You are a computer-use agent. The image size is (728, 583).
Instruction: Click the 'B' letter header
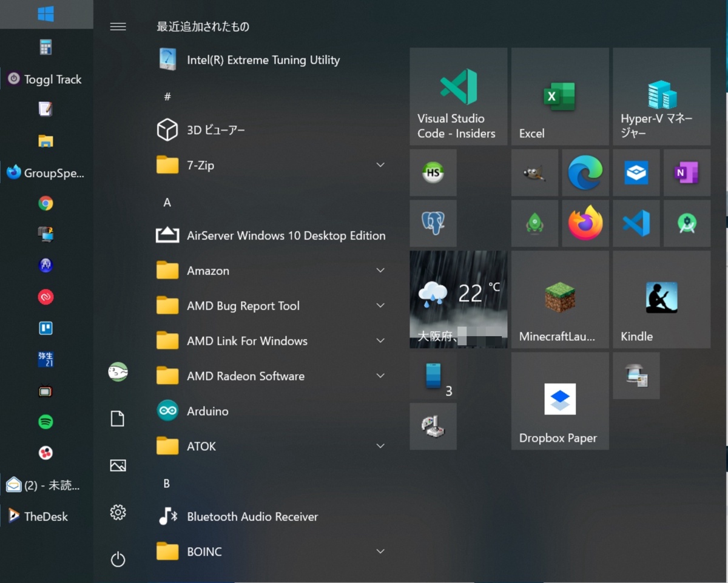(x=167, y=484)
